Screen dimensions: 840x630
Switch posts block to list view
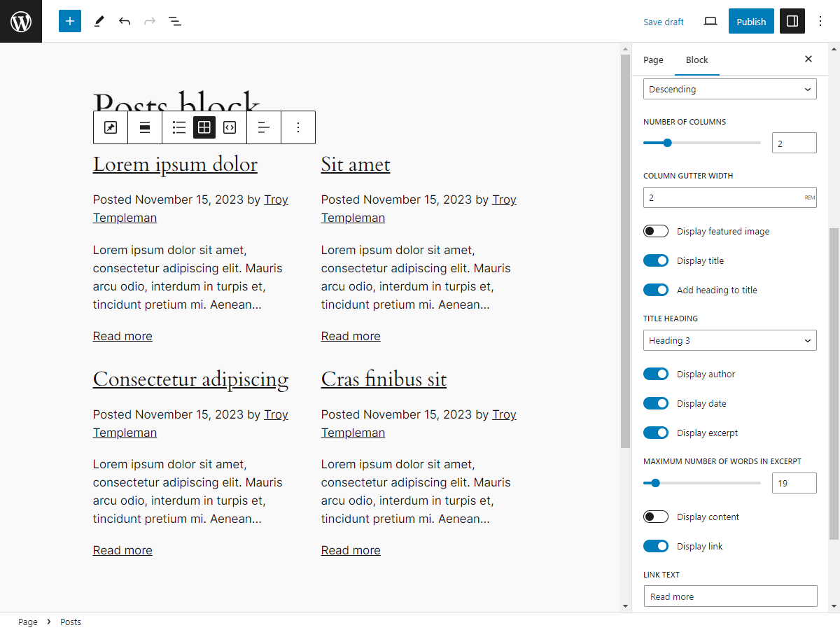(179, 127)
